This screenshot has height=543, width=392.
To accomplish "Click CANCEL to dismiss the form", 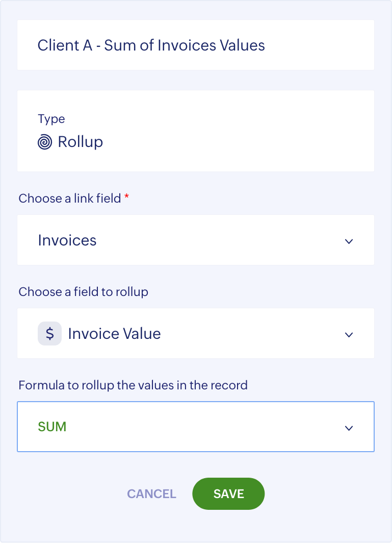I will pos(151,493).
